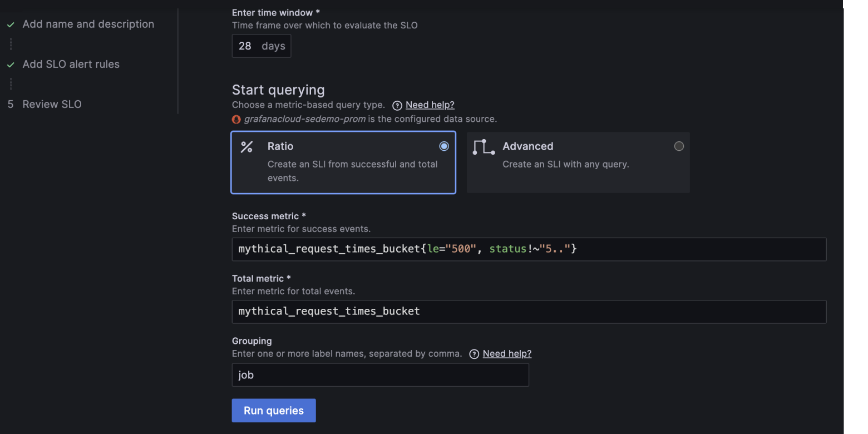Click the help icon next to query type text
This screenshot has height=434, width=868.
coord(397,105)
